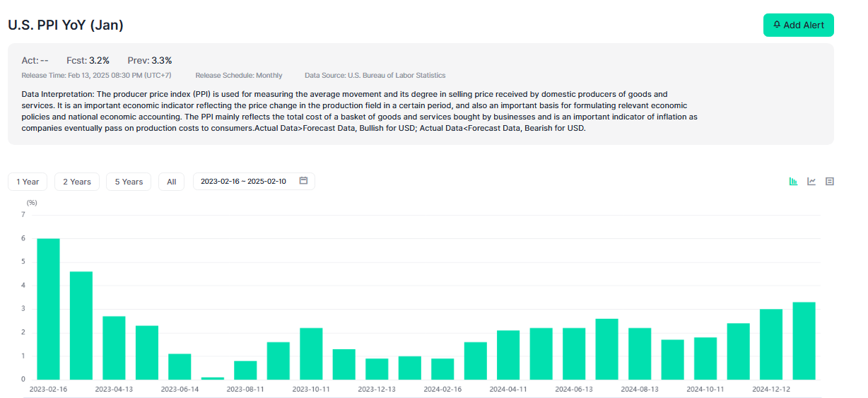Show All historical data
This screenshot has width=868, height=398.
(171, 182)
